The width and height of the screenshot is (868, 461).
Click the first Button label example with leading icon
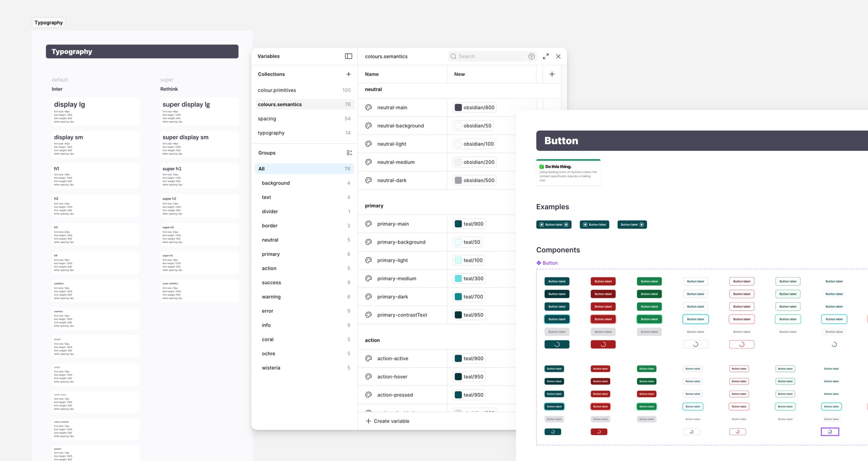tap(554, 224)
